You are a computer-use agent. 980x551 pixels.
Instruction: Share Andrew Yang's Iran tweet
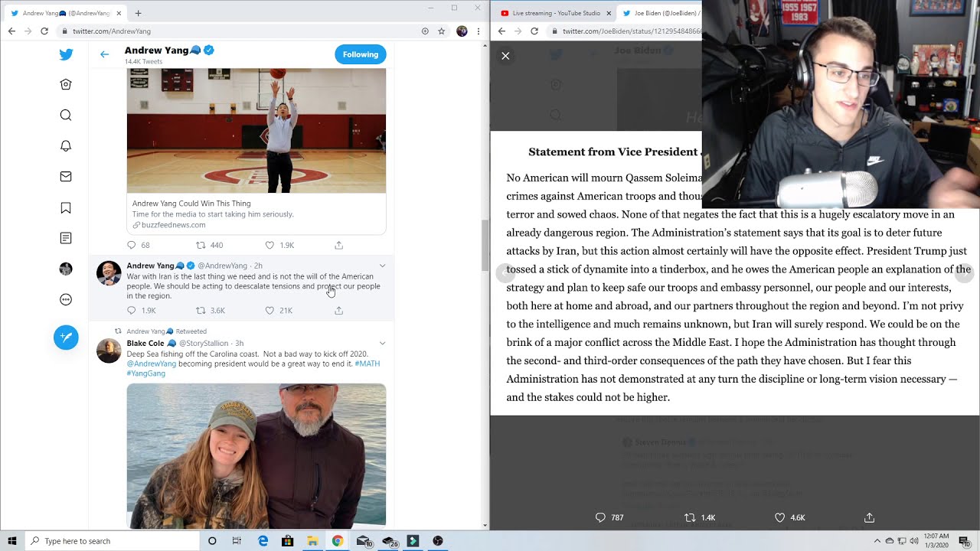338,311
